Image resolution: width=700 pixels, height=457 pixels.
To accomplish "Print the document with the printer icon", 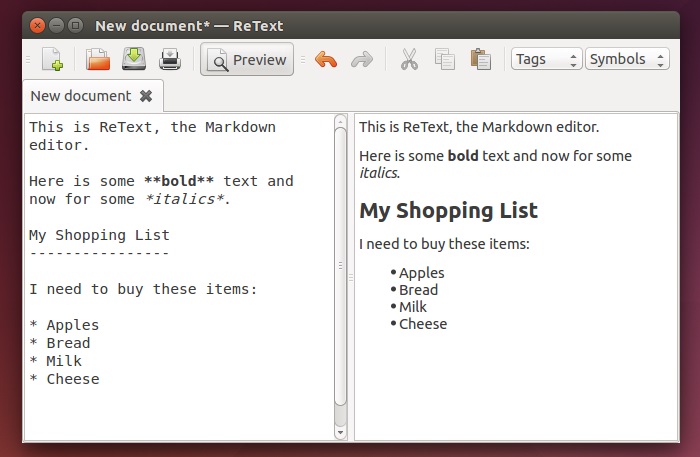I will pyautogui.click(x=170, y=59).
